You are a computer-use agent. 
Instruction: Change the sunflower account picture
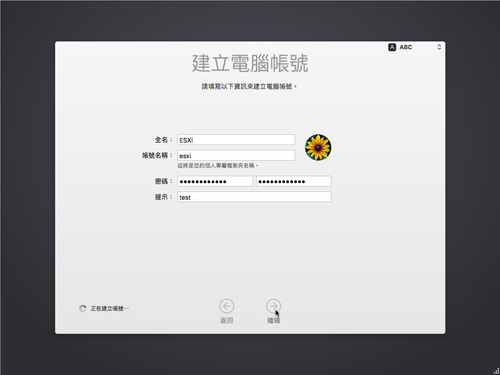pyautogui.click(x=318, y=147)
